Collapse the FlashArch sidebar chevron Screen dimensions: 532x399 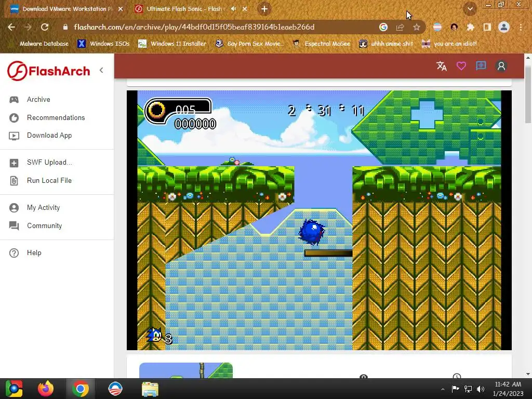(101, 70)
